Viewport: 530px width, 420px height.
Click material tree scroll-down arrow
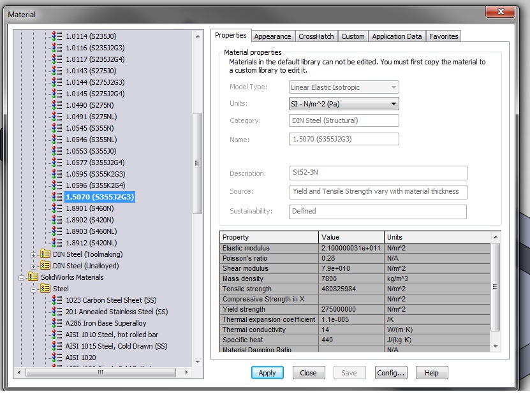198,362
